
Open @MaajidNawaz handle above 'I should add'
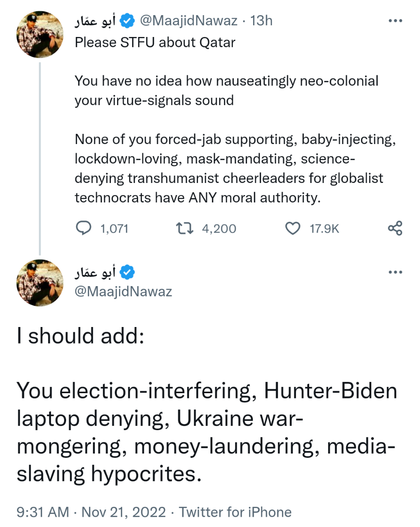click(123, 291)
